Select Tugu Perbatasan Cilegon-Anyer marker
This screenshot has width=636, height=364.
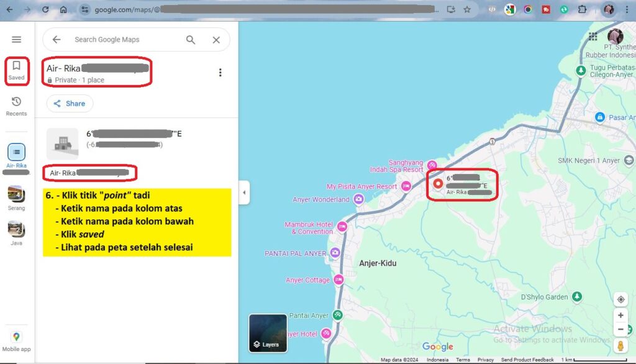pos(581,70)
